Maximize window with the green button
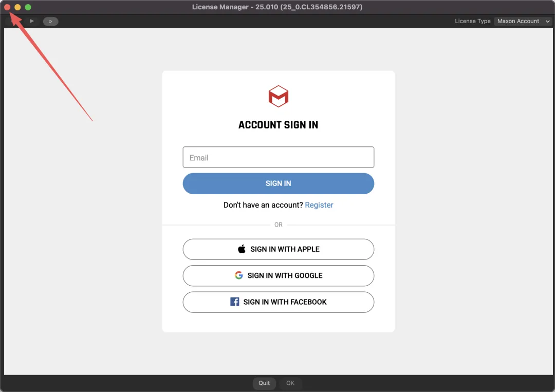Image resolution: width=555 pixels, height=392 pixels. coord(28,7)
